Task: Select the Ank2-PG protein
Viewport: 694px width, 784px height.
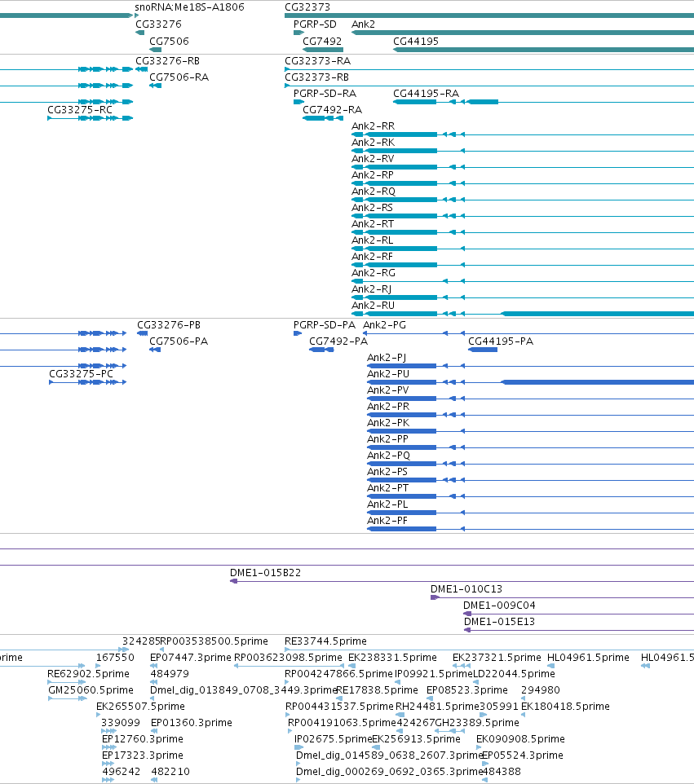Action: tap(528, 333)
